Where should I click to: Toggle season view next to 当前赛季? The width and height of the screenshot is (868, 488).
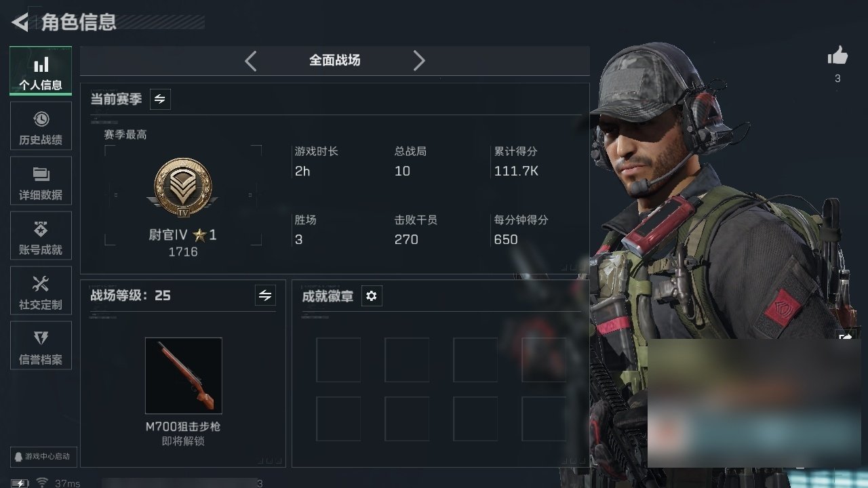(x=160, y=99)
